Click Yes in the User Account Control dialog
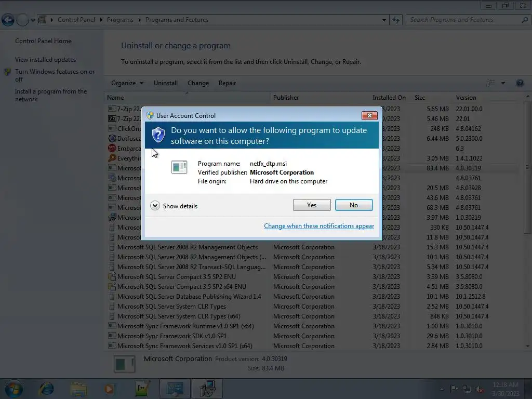Image resolution: width=532 pixels, height=399 pixels. pos(312,205)
